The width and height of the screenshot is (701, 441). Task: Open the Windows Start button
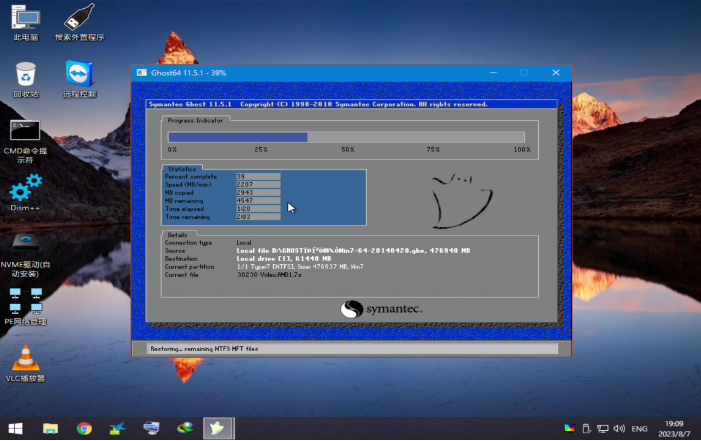(x=16, y=428)
